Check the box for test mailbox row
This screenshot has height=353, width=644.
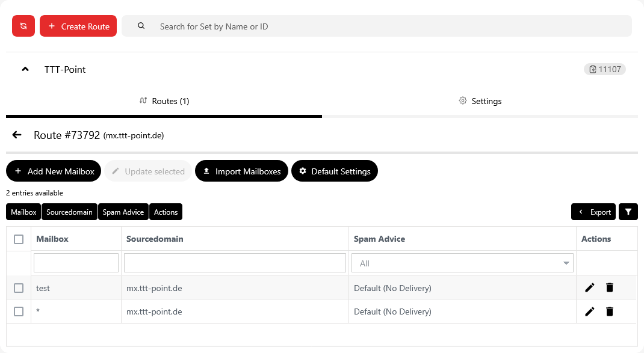coord(19,288)
